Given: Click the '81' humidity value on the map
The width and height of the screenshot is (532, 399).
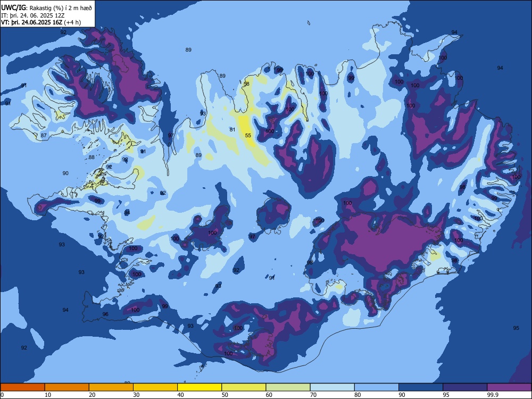Looking at the screenshot, I should pyautogui.click(x=232, y=130).
